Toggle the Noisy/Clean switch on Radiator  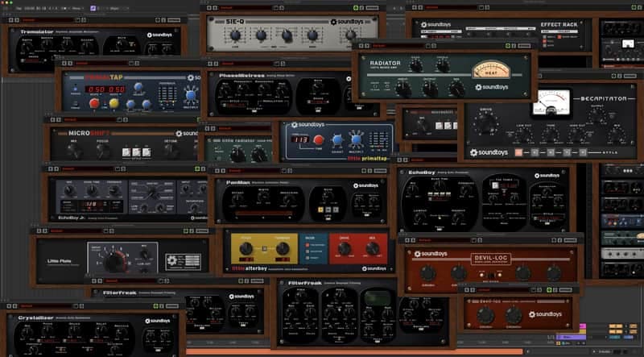[387, 86]
